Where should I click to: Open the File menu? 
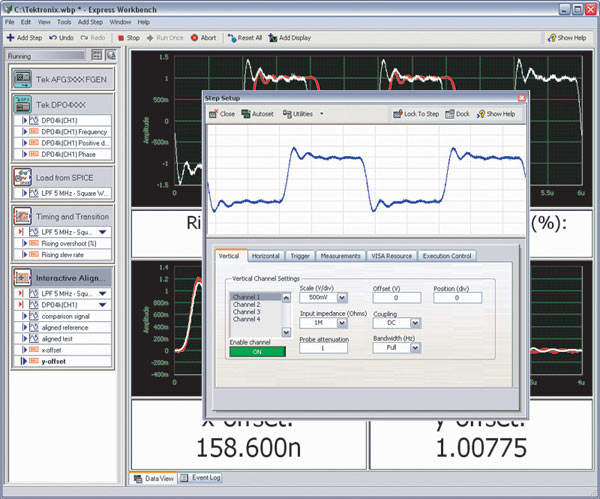[10, 22]
